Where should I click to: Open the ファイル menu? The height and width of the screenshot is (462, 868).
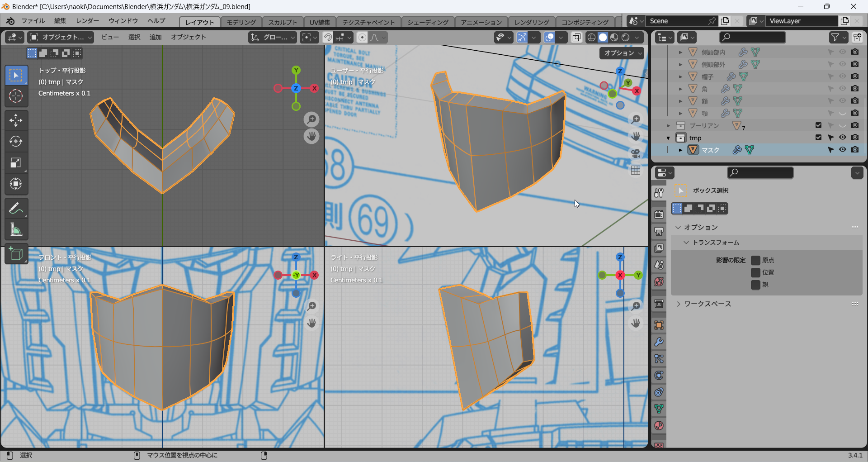coord(33,21)
